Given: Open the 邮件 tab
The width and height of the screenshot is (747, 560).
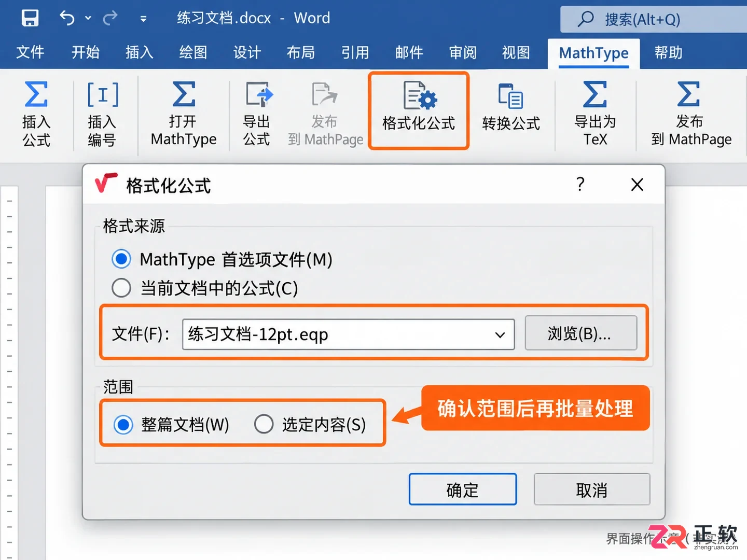Looking at the screenshot, I should pos(409,52).
